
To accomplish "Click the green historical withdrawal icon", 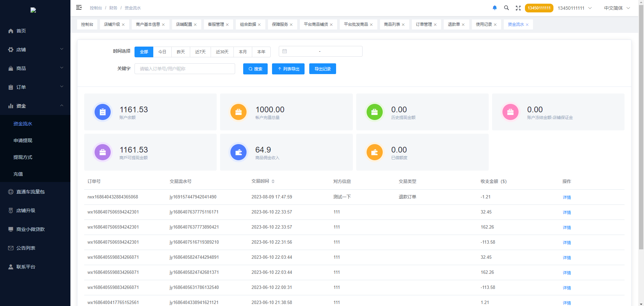I will 374,112.
